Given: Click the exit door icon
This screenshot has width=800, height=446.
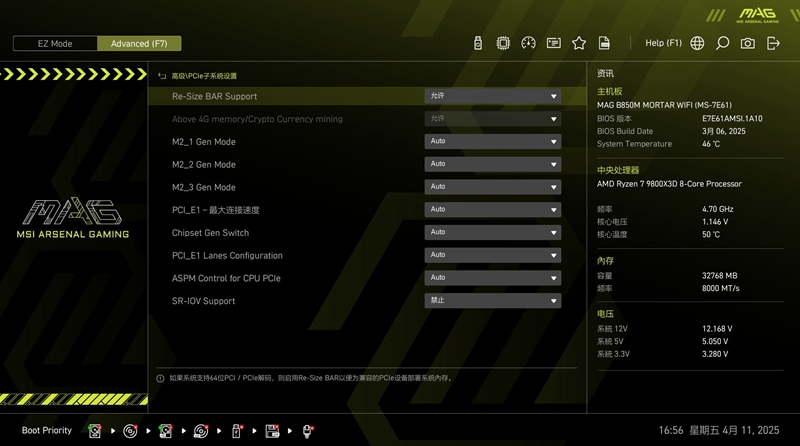Looking at the screenshot, I should (773, 43).
